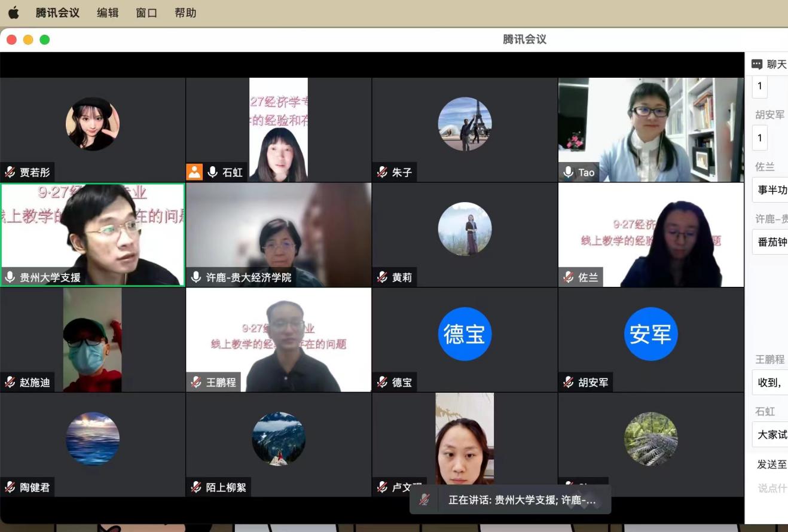Click the muted mic icon beside 赵施迪
The image size is (788, 532).
(x=10, y=382)
